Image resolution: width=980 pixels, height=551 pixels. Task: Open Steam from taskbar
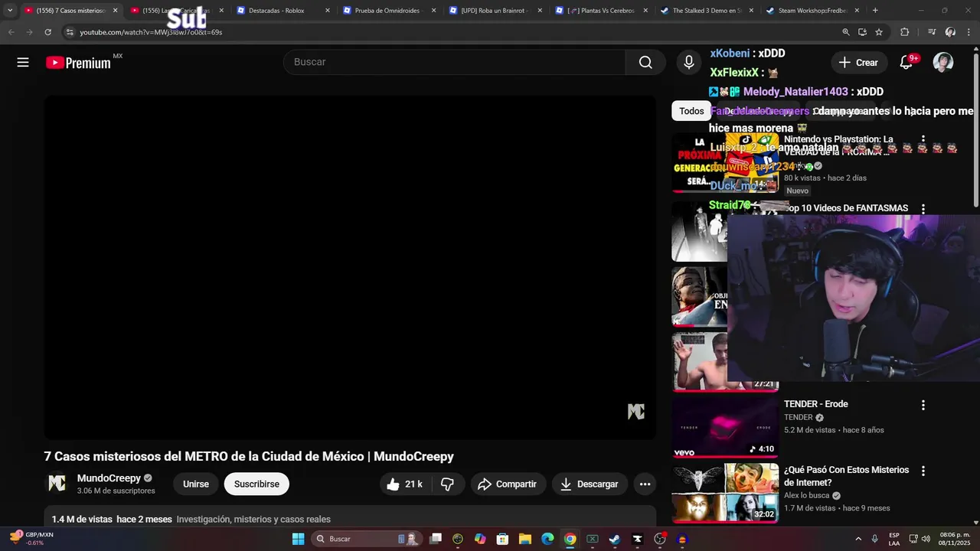pos(615,539)
